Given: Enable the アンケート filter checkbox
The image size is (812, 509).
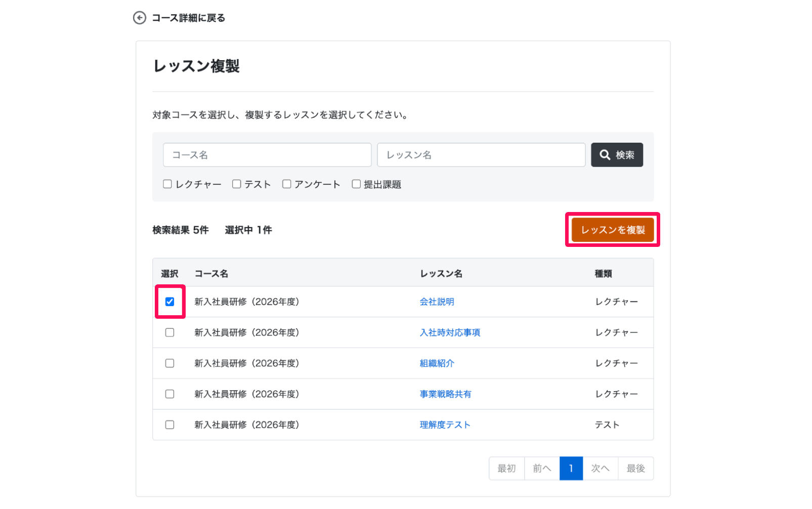Looking at the screenshot, I should [286, 184].
